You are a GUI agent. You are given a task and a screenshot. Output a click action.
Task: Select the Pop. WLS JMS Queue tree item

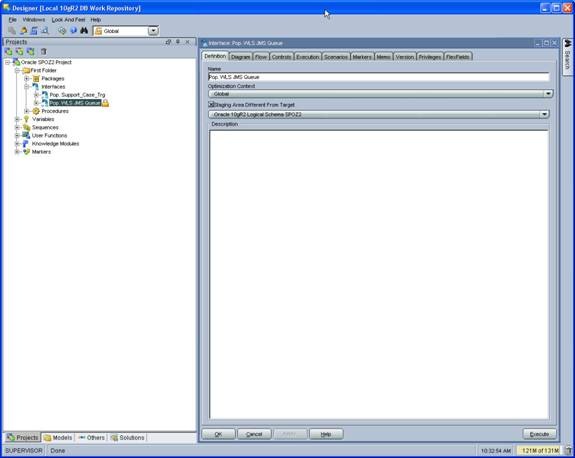(75, 103)
